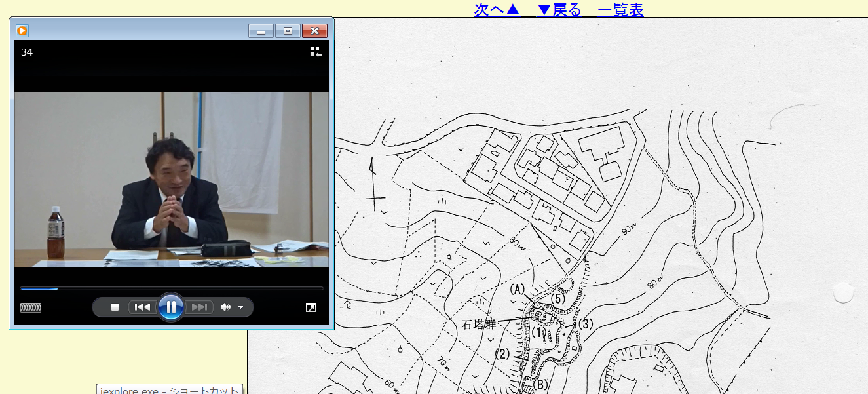Open the 一覧表 list link
This screenshot has height=394, width=868.
coord(620,9)
